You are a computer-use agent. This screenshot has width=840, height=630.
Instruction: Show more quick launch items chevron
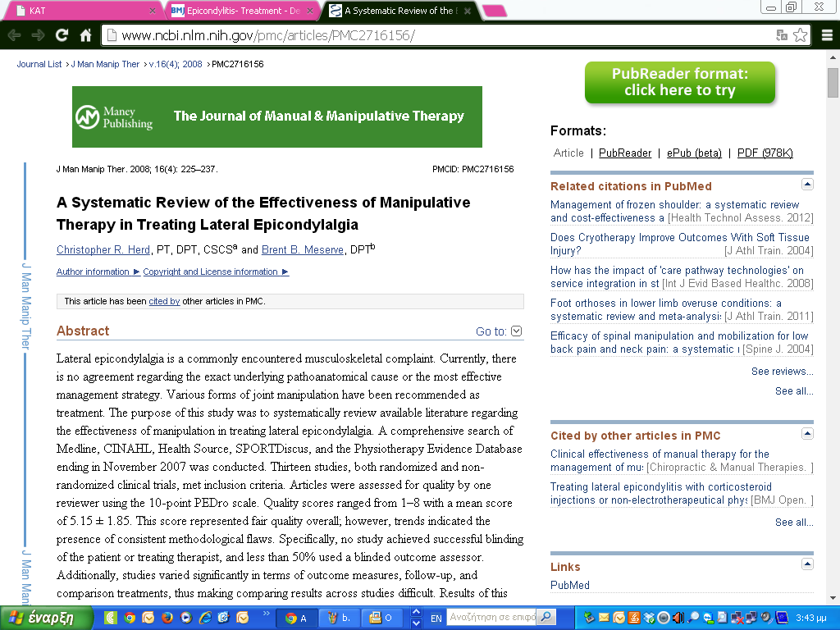pos(267,614)
